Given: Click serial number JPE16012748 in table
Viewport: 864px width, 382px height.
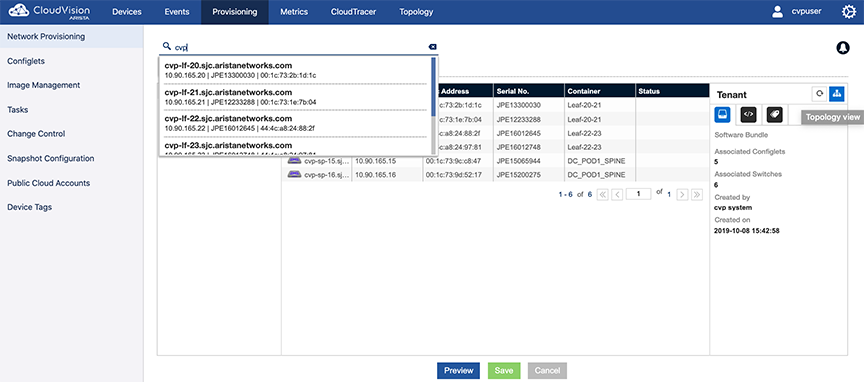Looking at the screenshot, I should [x=519, y=147].
